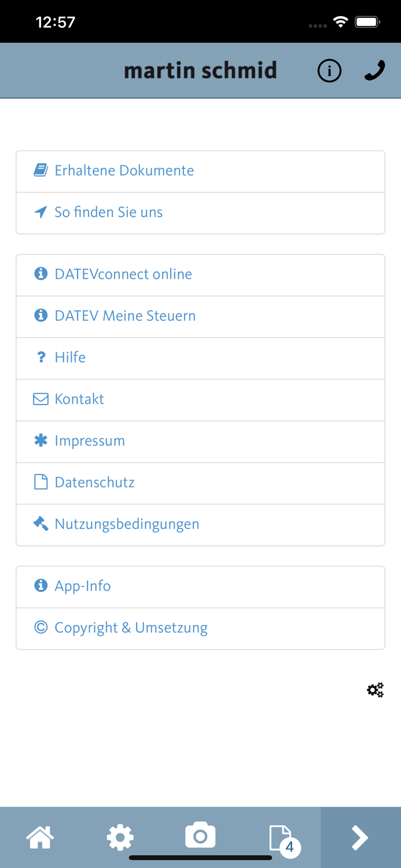Viewport: 401px width, 868px height.
Task: Open the home icon in bottom bar
Action: coord(40,837)
